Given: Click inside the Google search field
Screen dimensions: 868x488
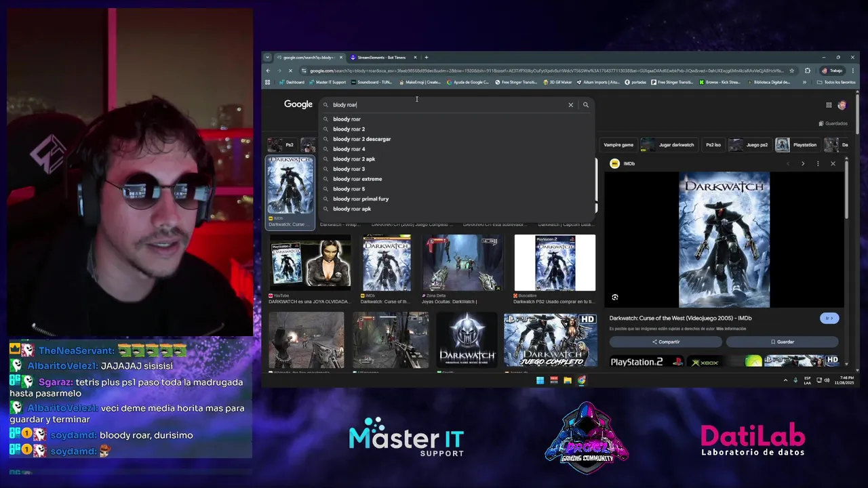Looking at the screenshot, I should [x=448, y=105].
